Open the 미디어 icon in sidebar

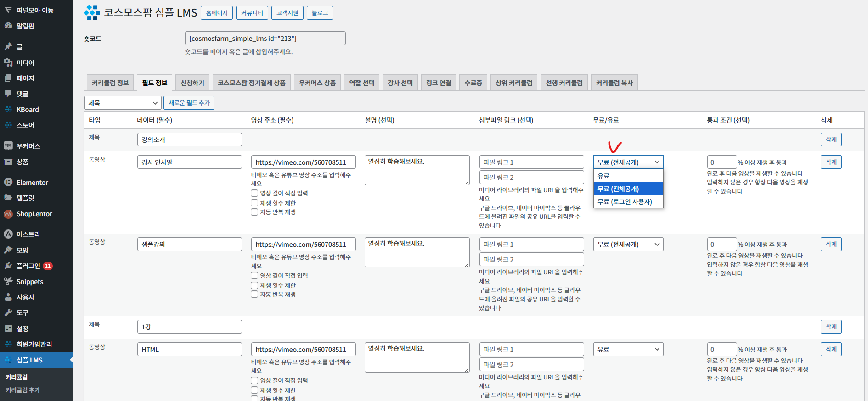[x=8, y=62]
